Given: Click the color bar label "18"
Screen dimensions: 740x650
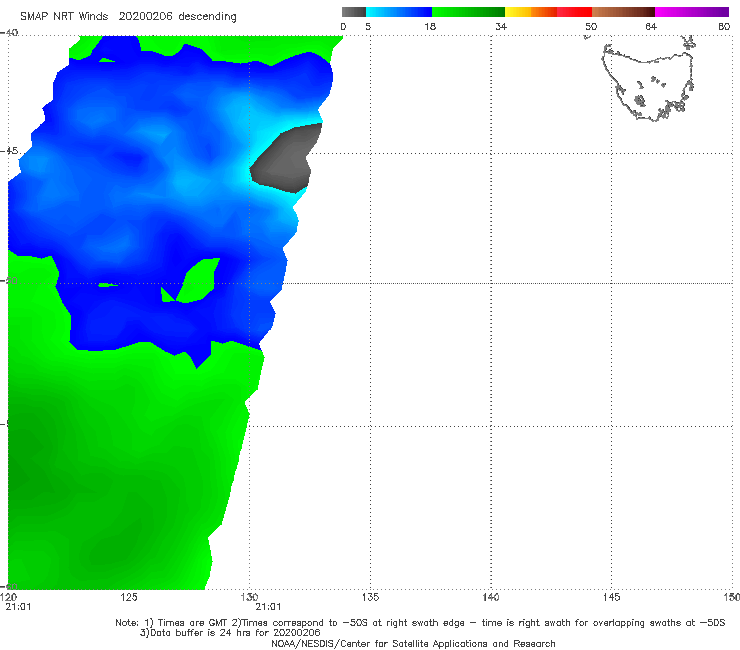Looking at the screenshot, I should 430,26.
